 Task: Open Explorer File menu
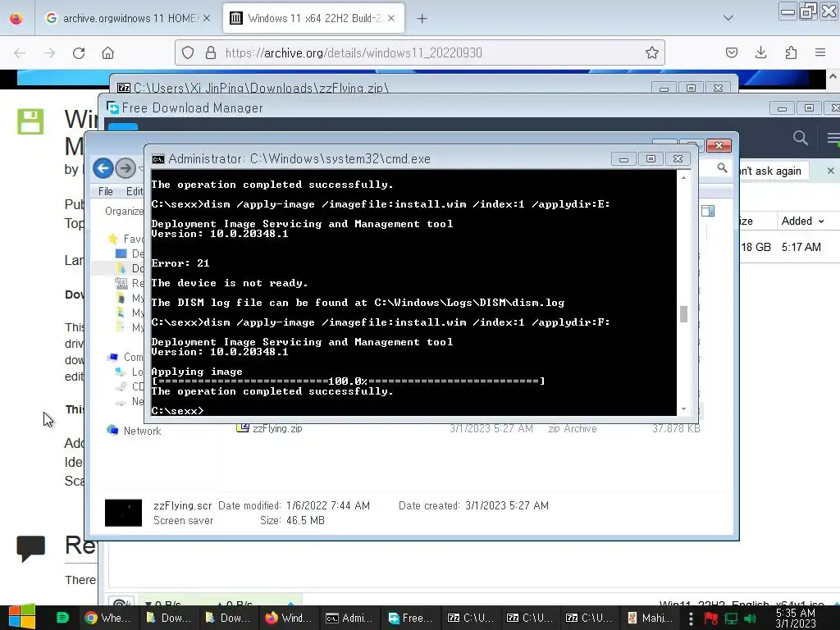click(106, 191)
